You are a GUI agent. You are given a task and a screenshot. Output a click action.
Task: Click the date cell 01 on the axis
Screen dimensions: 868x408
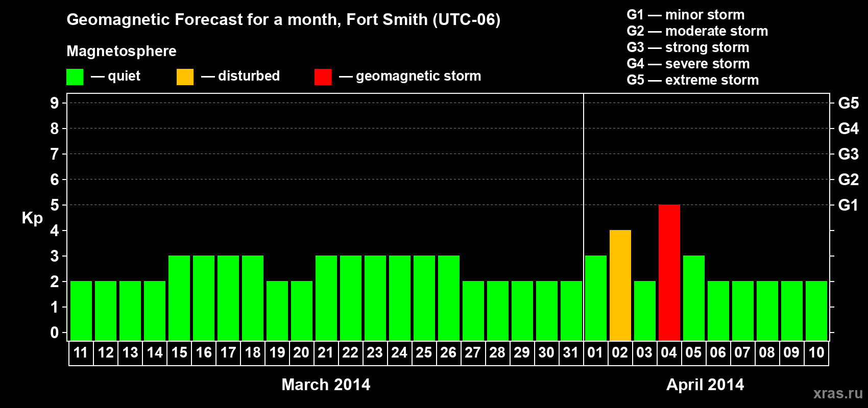point(595,353)
